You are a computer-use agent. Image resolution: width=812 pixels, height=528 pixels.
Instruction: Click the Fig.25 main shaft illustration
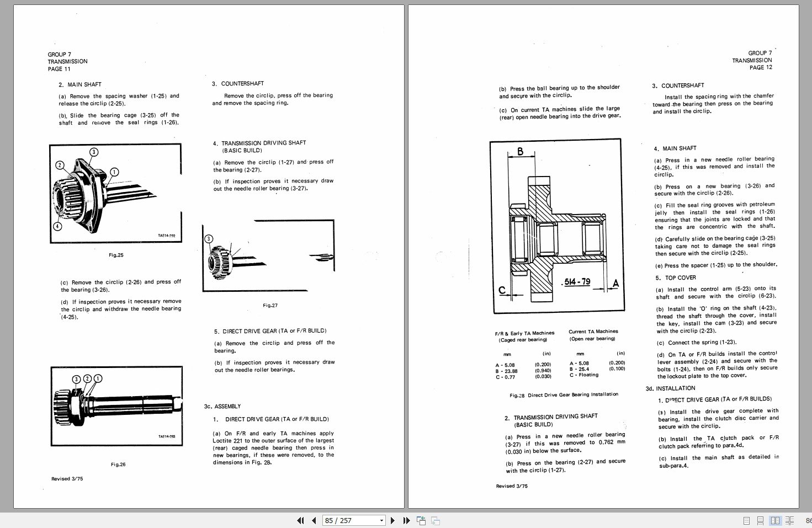115,193
